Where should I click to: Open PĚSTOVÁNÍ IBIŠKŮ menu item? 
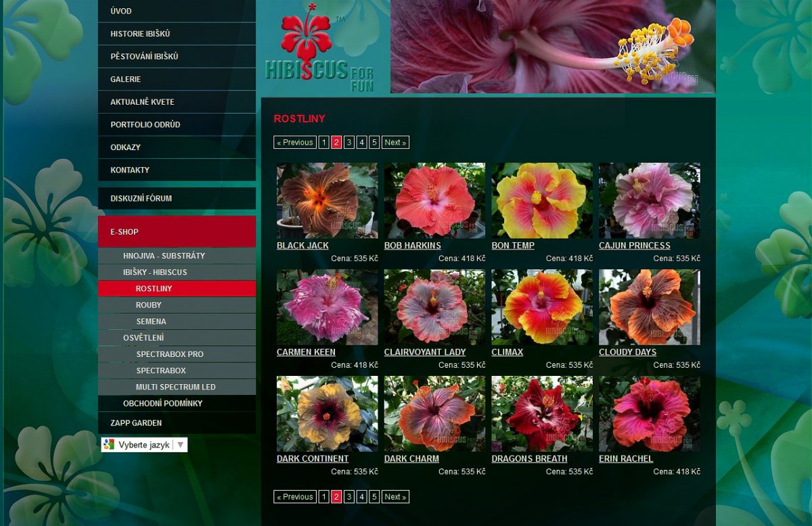pos(177,57)
